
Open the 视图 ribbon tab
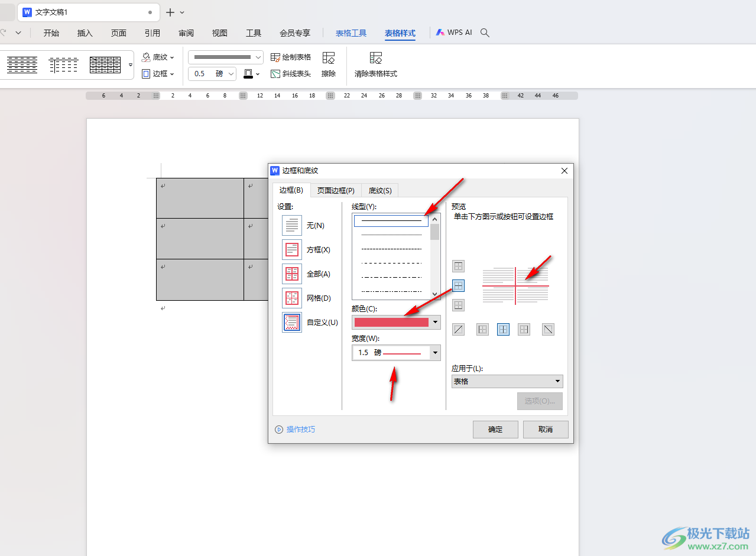click(x=220, y=33)
